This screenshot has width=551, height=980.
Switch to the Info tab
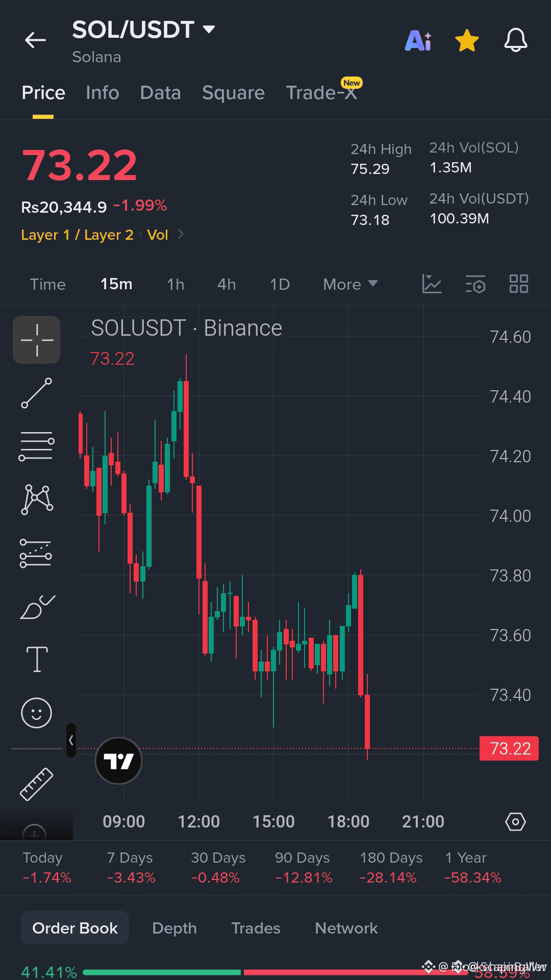click(103, 93)
